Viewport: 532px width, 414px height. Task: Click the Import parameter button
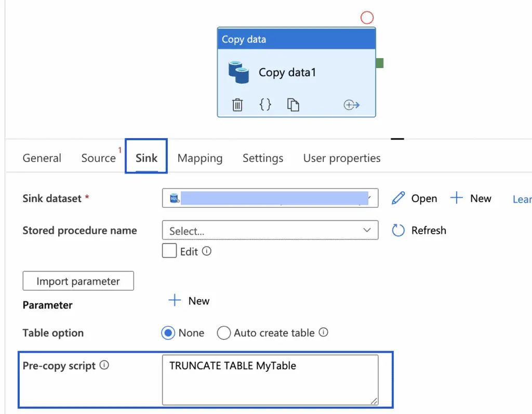(78, 281)
